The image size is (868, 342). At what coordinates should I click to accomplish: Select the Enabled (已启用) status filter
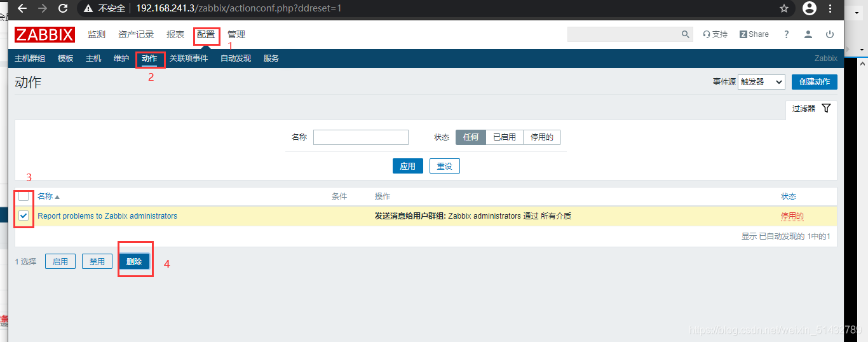pos(505,137)
